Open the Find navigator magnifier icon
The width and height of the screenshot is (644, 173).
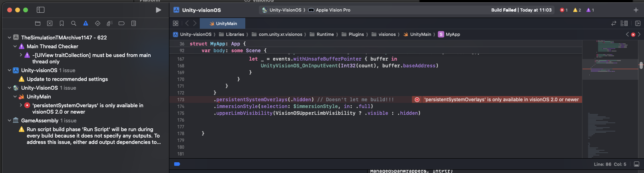pyautogui.click(x=74, y=24)
